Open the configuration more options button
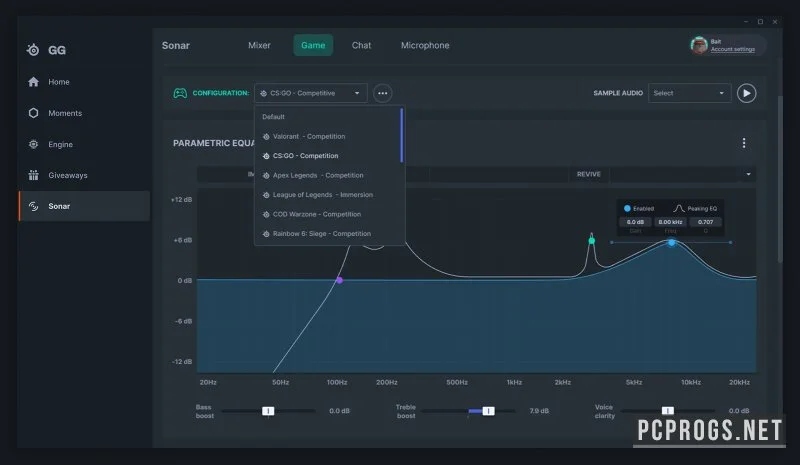 (383, 93)
